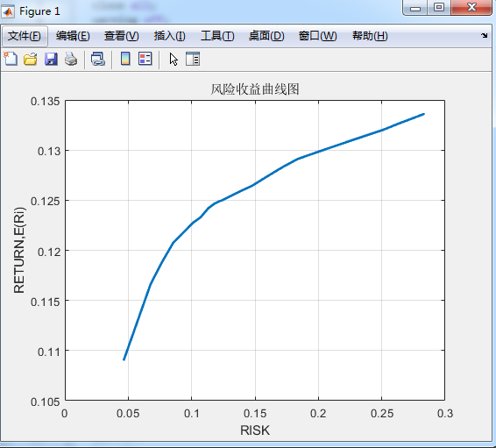Screen dimensions: 496x448
Task: Open the 帮助(H) menu
Action: 370,36
